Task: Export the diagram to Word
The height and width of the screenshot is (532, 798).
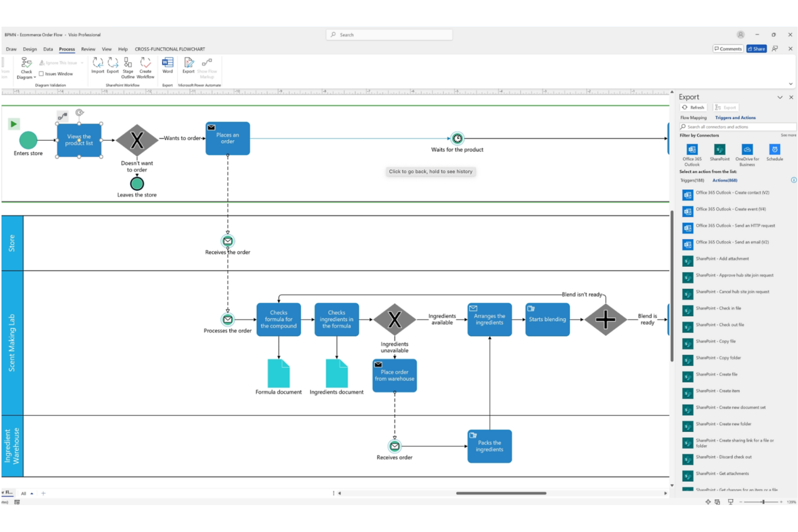Action: pyautogui.click(x=168, y=65)
